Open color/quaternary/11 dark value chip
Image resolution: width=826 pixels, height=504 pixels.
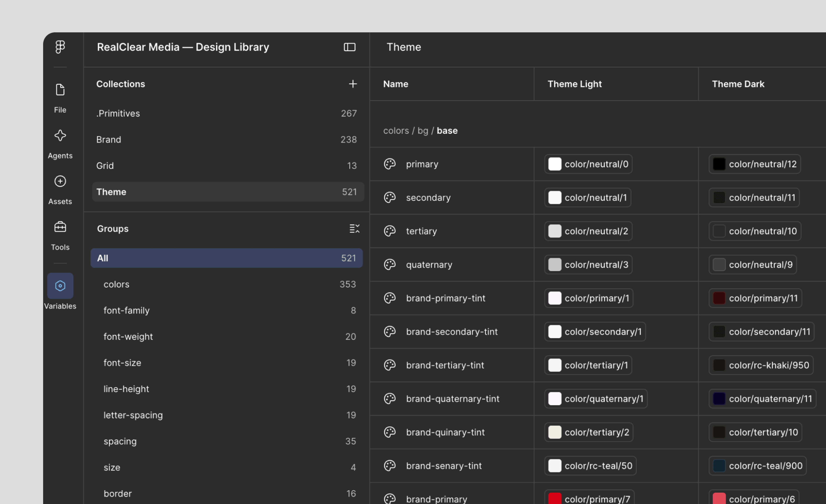tap(762, 399)
